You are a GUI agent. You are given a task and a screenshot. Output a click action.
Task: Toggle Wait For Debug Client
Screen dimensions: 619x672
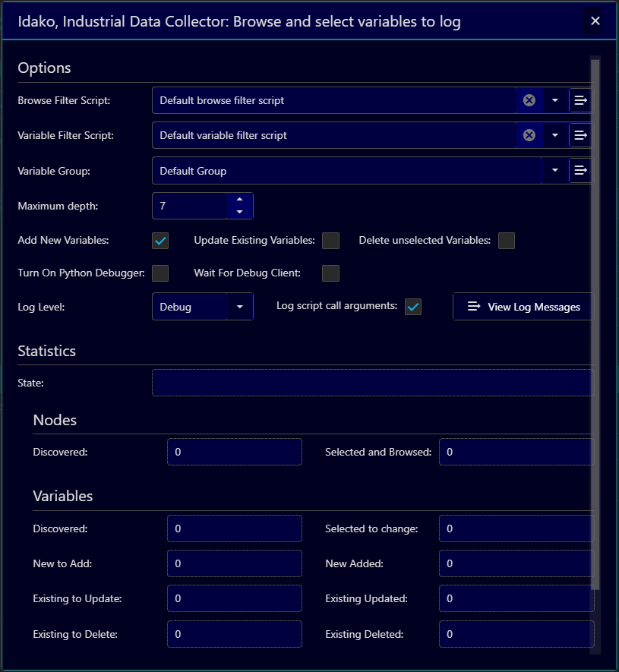click(x=330, y=273)
